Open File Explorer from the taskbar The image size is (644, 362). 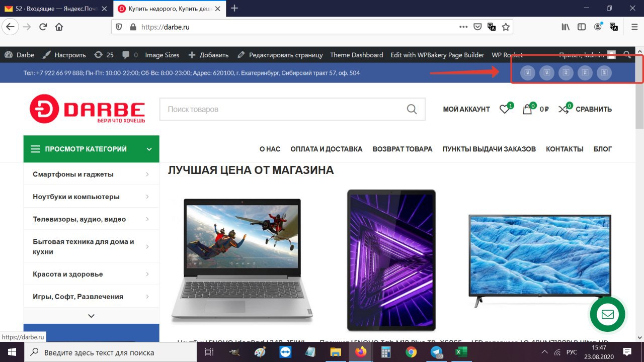(x=336, y=352)
